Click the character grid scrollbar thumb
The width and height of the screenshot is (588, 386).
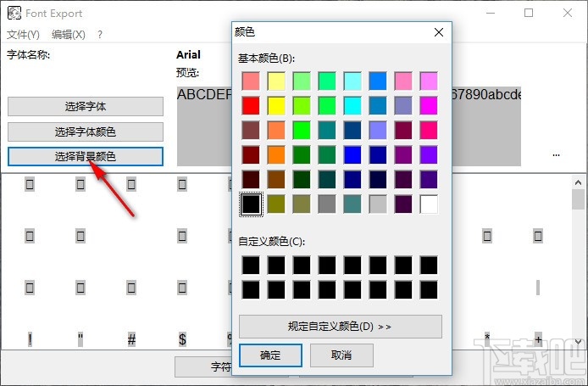[x=578, y=199]
